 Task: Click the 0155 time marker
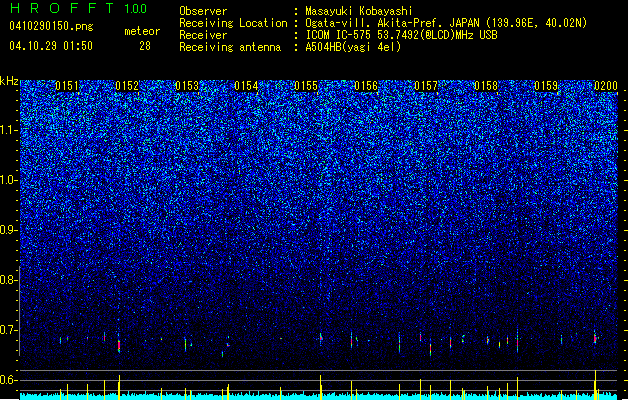306,86
